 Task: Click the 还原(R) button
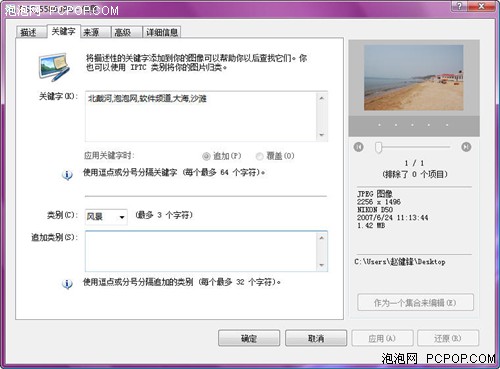pos(448,338)
